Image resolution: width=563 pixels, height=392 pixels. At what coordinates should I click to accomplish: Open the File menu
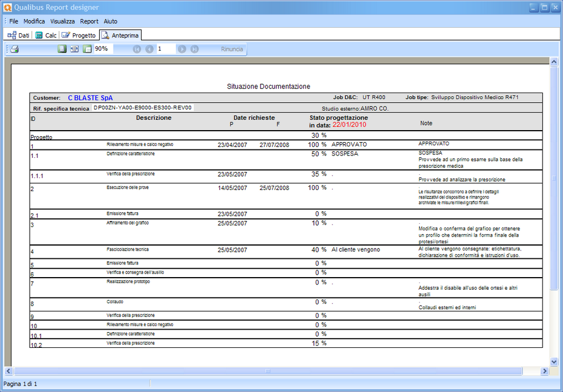[x=14, y=21]
